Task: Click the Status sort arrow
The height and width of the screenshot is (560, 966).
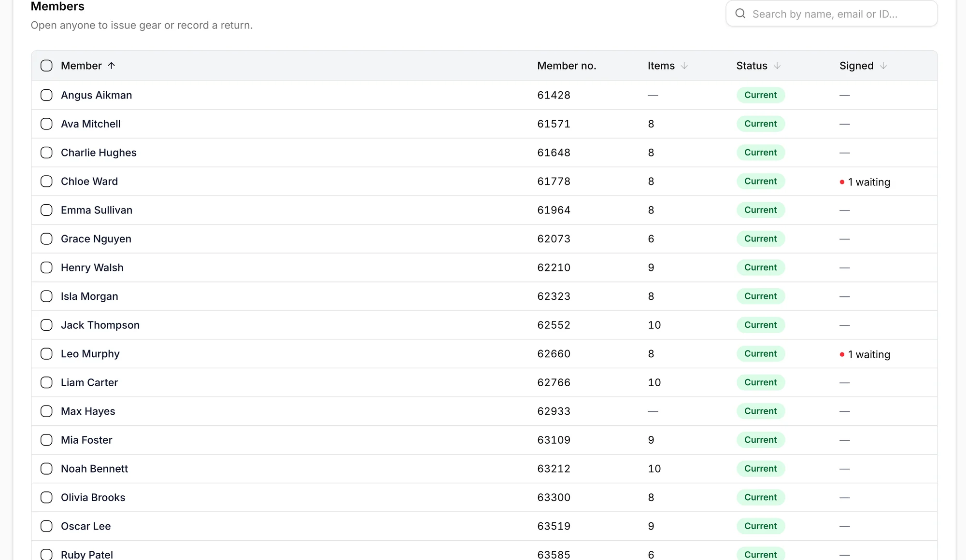Action: pos(777,66)
